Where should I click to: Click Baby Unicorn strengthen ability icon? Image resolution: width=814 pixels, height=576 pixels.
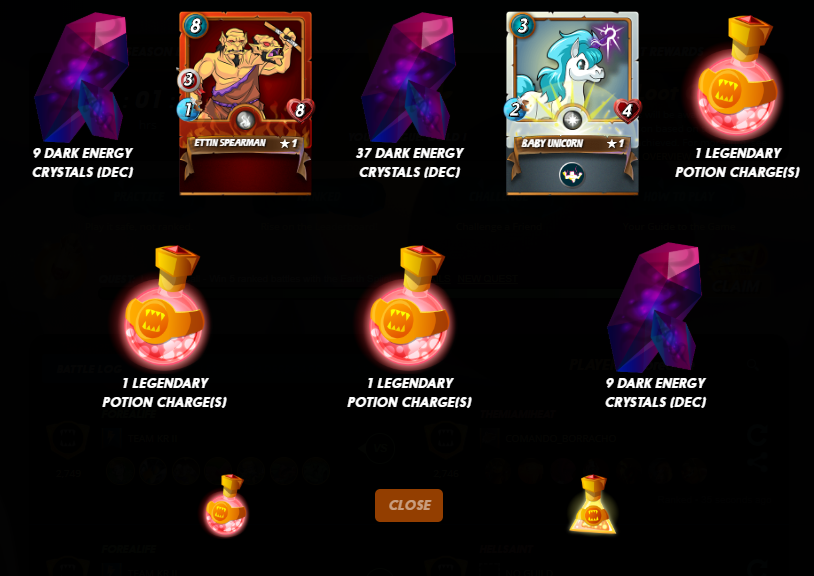pyautogui.click(x=572, y=175)
